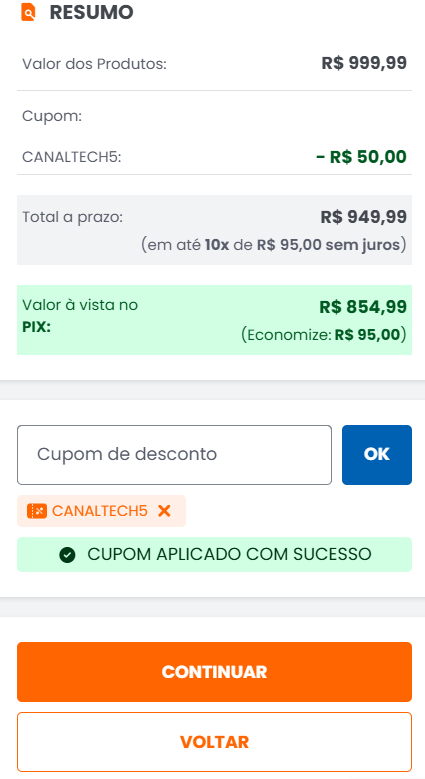
Task: Click the orange Resumo document icon
Action: tap(28, 12)
